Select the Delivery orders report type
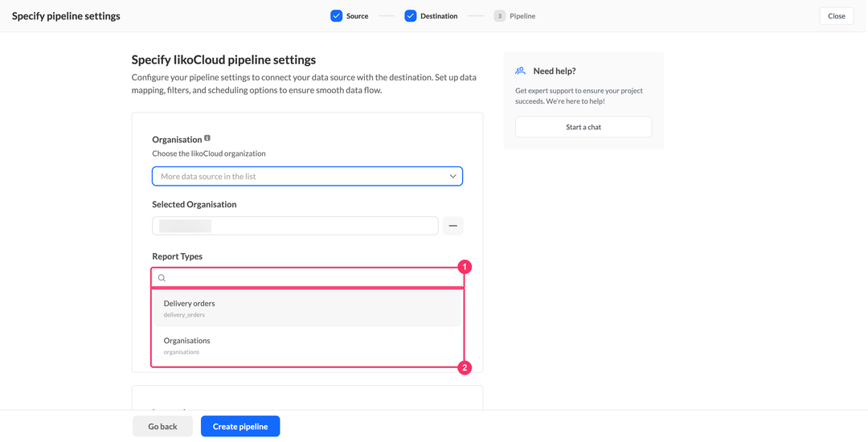This screenshot has width=868, height=442. click(307, 309)
